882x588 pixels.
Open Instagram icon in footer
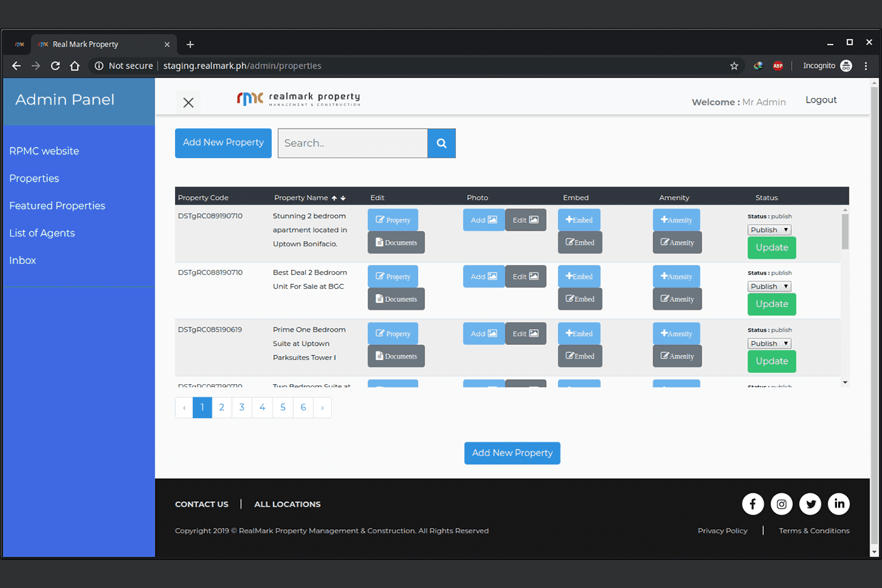(x=781, y=504)
